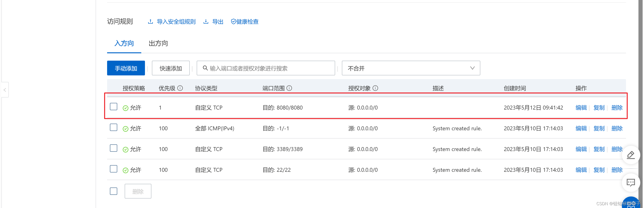The width and height of the screenshot is (644, 208).
Task: Click the 描述 column header
Action: pyautogui.click(x=438, y=88)
